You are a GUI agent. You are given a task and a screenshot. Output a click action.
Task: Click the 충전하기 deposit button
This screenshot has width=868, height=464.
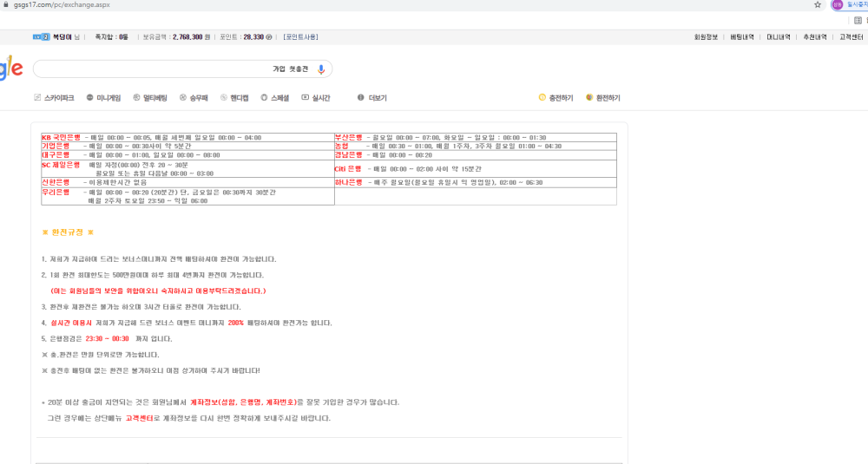click(556, 98)
